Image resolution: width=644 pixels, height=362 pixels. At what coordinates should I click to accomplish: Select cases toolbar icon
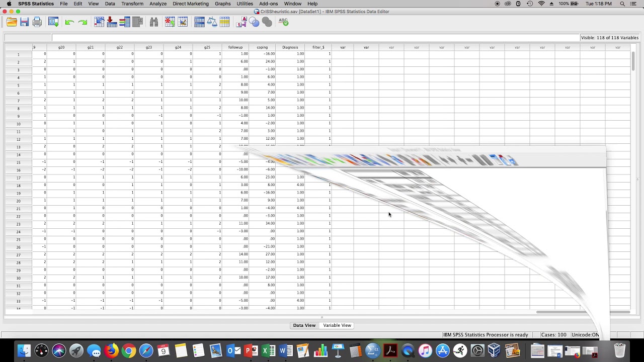point(224,22)
